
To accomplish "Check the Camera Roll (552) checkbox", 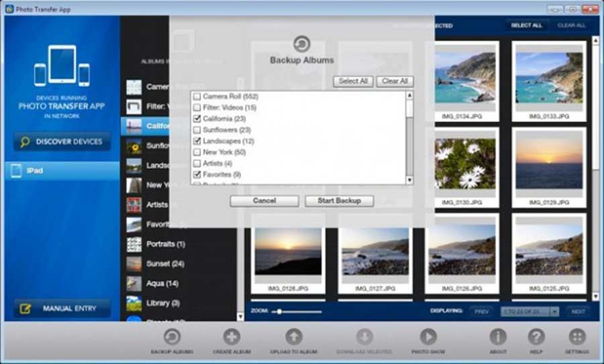I will coord(197,97).
